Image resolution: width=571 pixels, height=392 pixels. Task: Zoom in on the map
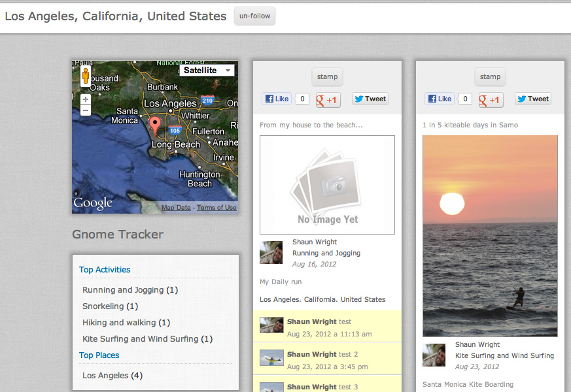(85, 99)
